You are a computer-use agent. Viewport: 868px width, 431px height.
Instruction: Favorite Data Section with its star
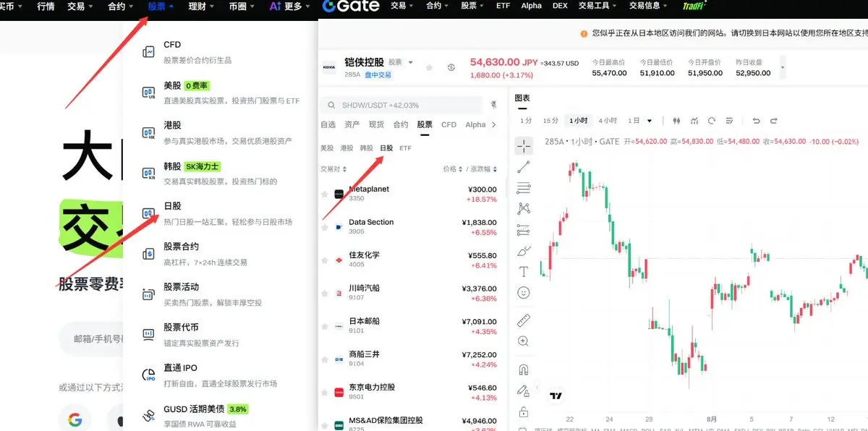click(x=325, y=227)
